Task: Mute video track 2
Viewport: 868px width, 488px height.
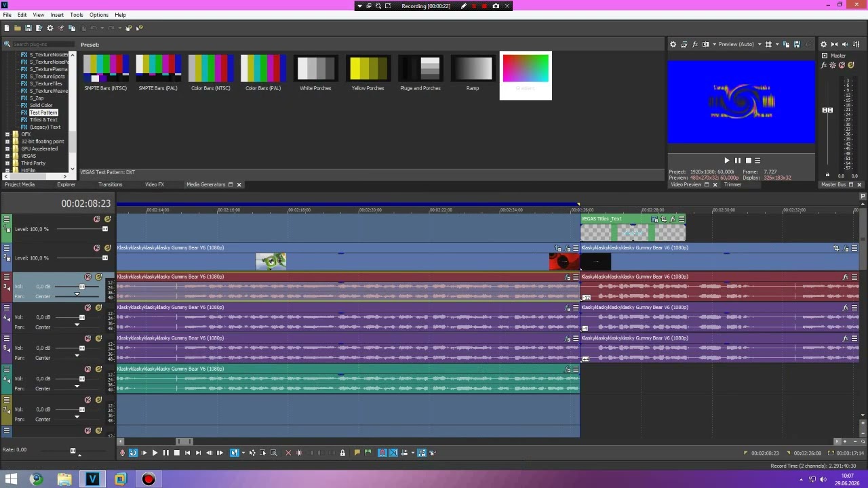Action: (x=96, y=248)
